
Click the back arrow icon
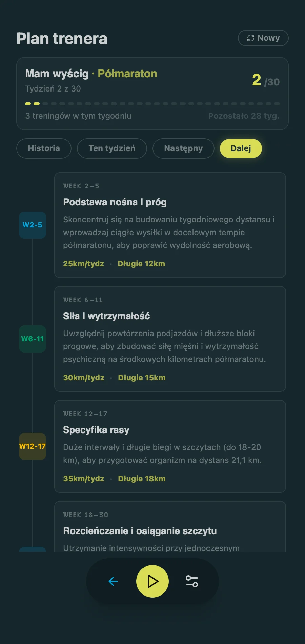coord(113,581)
